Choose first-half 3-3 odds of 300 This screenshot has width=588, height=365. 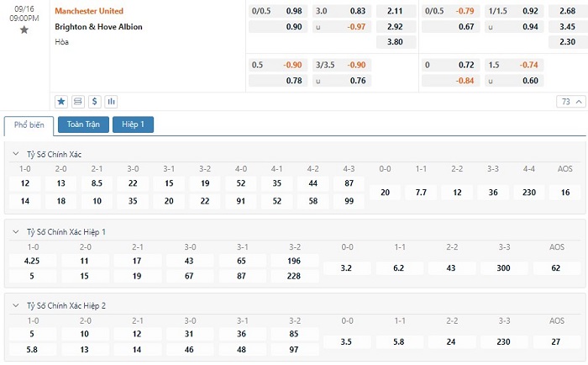pyautogui.click(x=503, y=267)
